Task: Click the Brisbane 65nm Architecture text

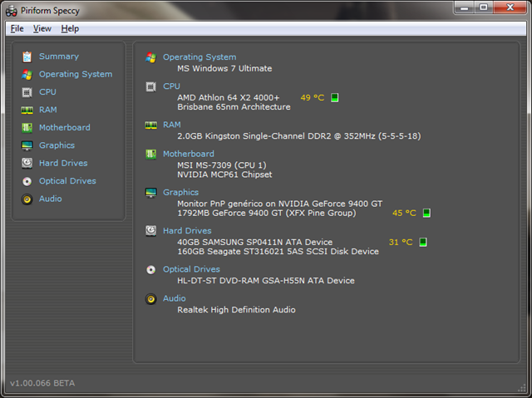Action: pyautogui.click(x=234, y=107)
